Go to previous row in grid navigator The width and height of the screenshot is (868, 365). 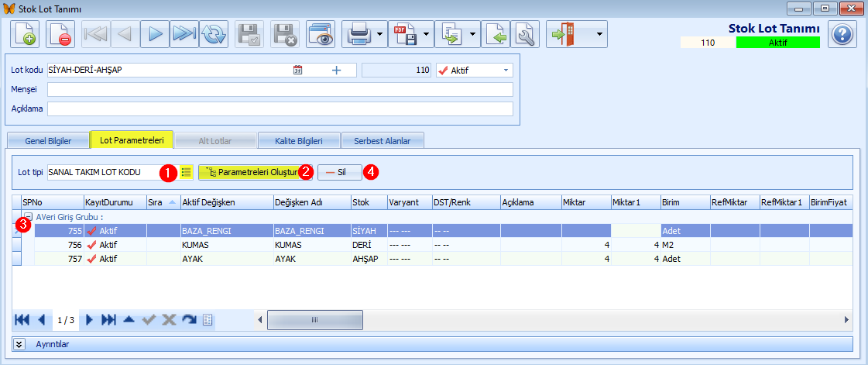click(x=41, y=319)
